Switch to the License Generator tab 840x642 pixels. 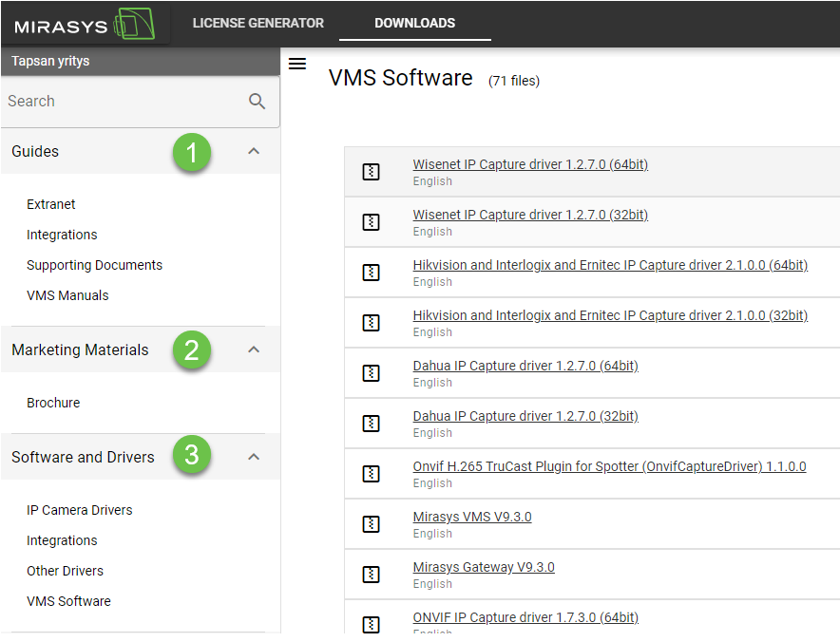click(x=258, y=23)
